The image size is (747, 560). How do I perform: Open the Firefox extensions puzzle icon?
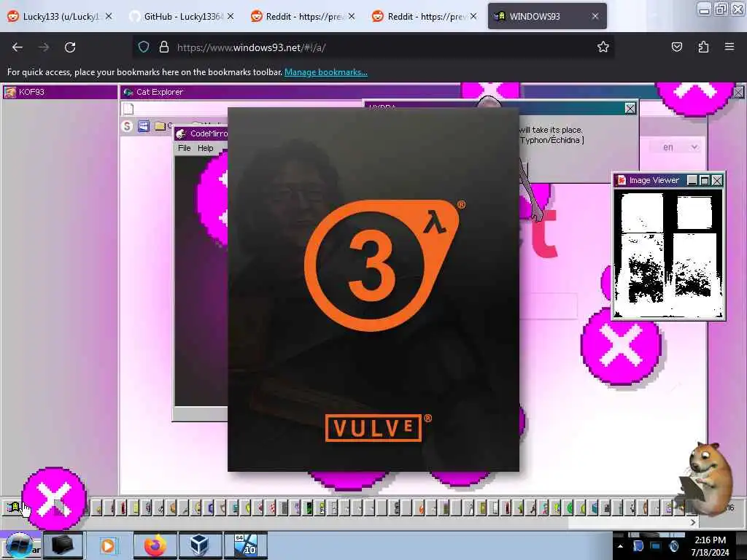pos(703,47)
